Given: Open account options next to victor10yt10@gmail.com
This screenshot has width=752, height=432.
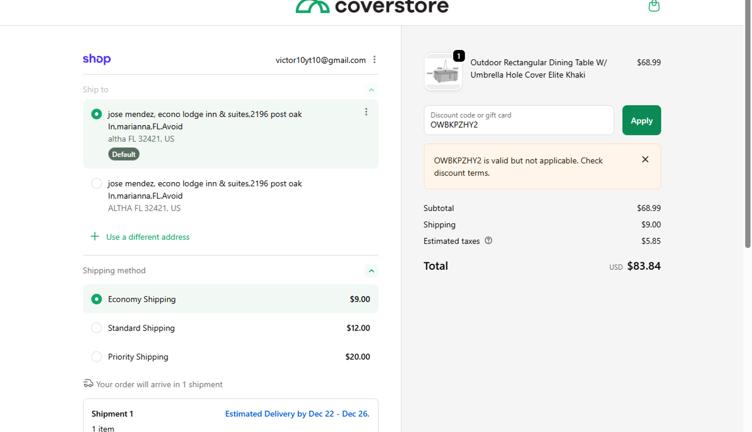Looking at the screenshot, I should click(x=375, y=59).
